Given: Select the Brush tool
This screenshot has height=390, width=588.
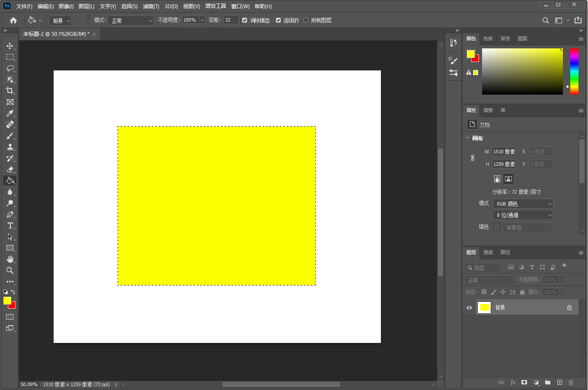Looking at the screenshot, I should (x=10, y=136).
